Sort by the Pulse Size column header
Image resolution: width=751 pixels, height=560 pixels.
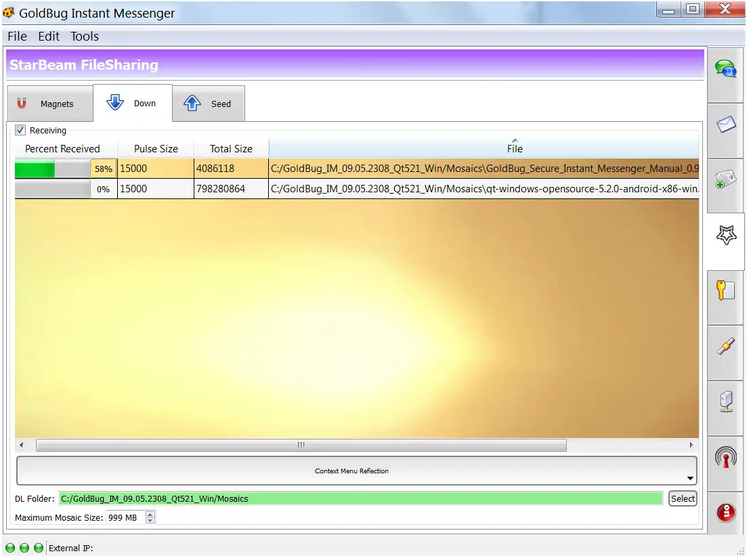(x=156, y=148)
